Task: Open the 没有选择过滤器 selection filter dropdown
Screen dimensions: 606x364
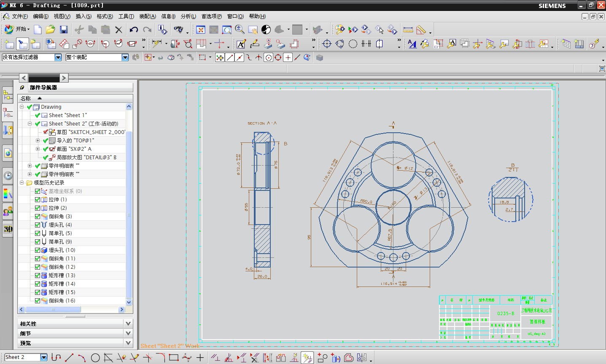Action: tap(58, 57)
